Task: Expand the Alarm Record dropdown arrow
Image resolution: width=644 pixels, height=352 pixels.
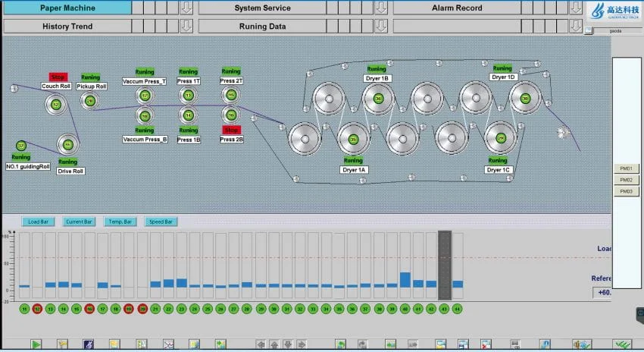Action: click(x=576, y=8)
